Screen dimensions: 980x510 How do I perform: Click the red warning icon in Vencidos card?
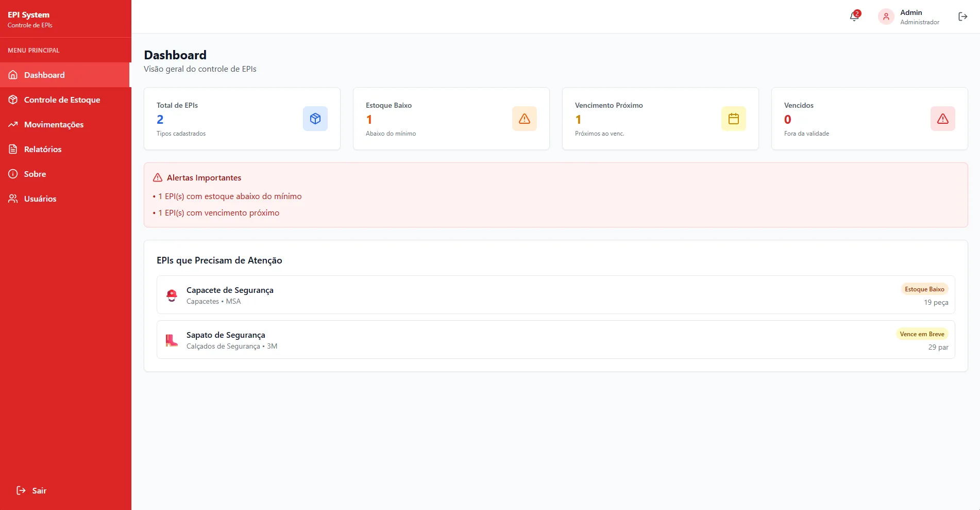[942, 119]
